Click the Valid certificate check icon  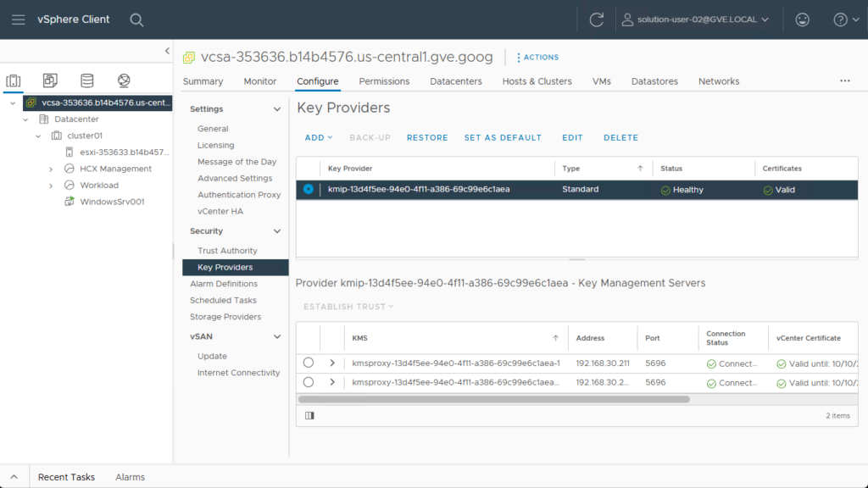click(x=768, y=191)
